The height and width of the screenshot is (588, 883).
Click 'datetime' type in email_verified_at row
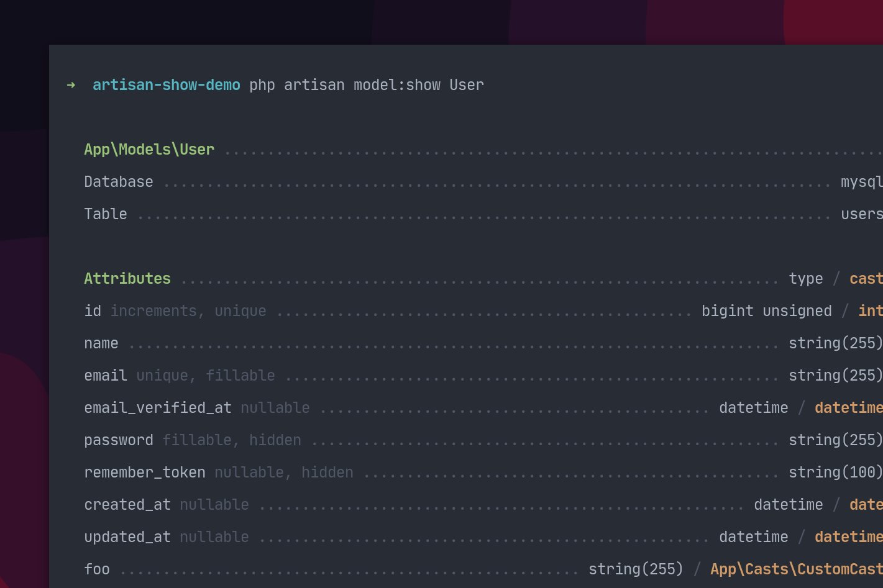[x=754, y=408]
